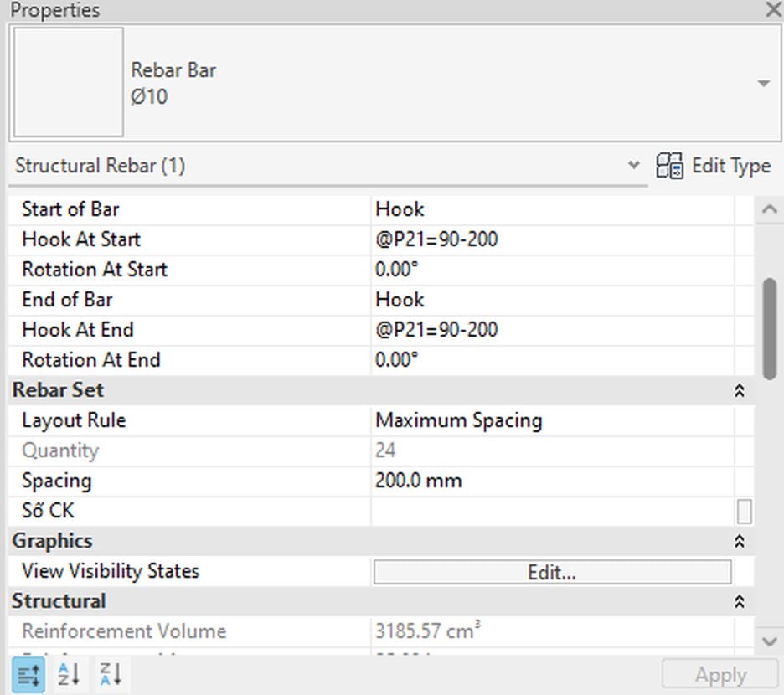Click the Số CK value field
This screenshot has height=695, width=784.
[x=553, y=511]
